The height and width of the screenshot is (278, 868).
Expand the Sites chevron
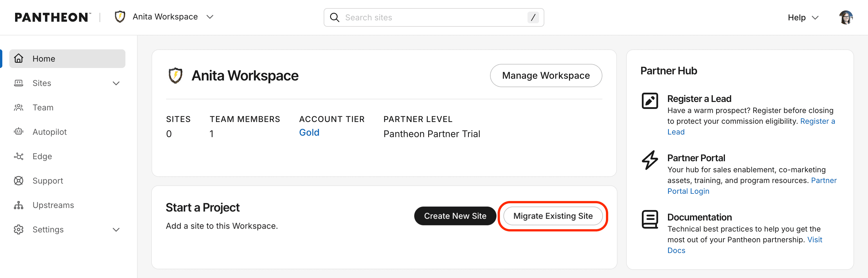[116, 83]
